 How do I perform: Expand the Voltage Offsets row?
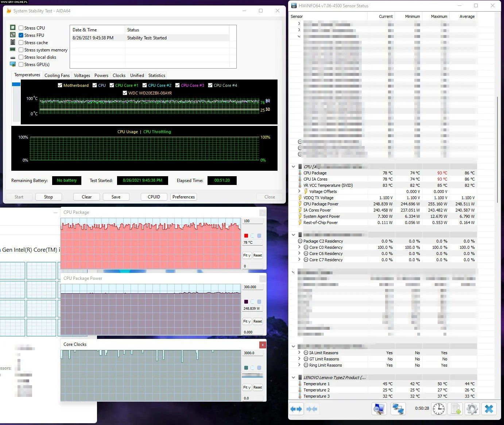(299, 191)
